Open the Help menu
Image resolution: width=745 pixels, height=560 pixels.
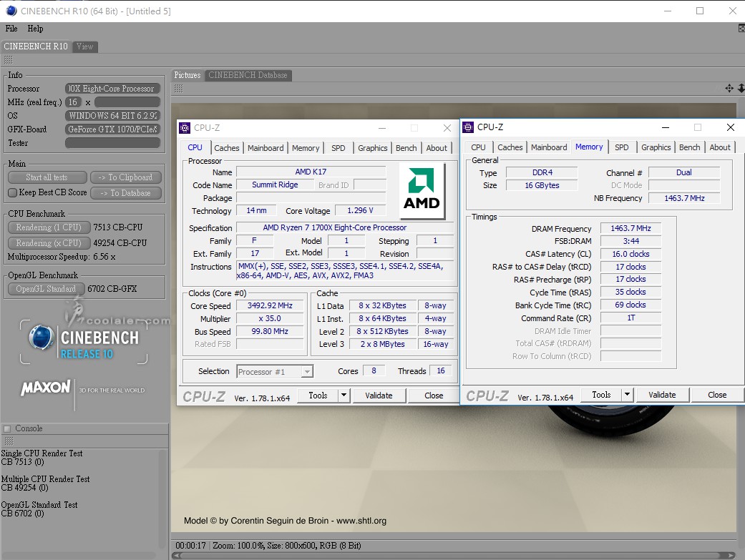coord(35,29)
